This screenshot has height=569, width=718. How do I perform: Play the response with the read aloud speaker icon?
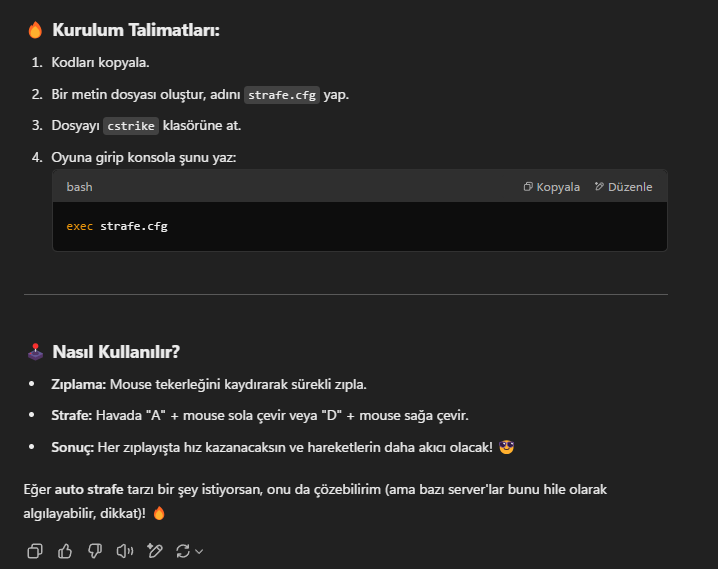coord(125,551)
